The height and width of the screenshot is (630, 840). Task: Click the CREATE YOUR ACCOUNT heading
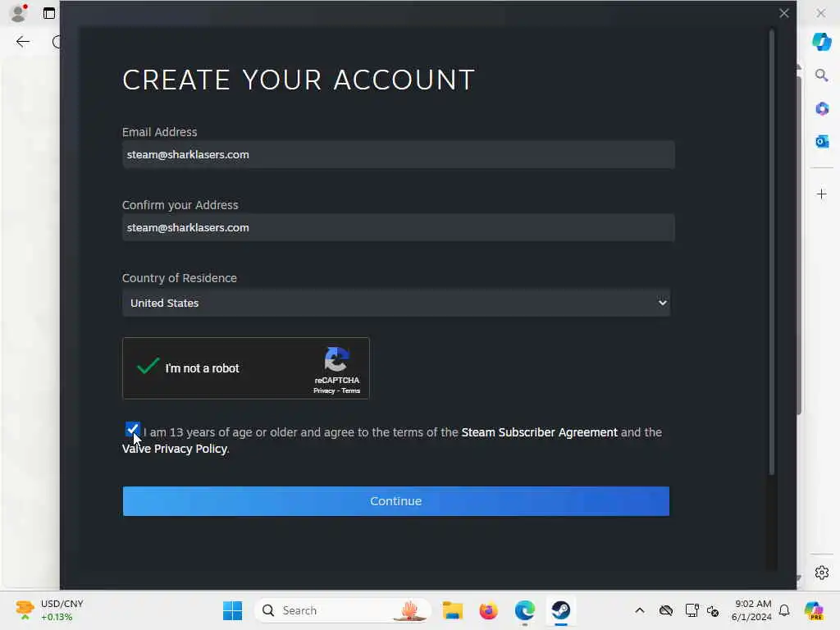point(299,80)
